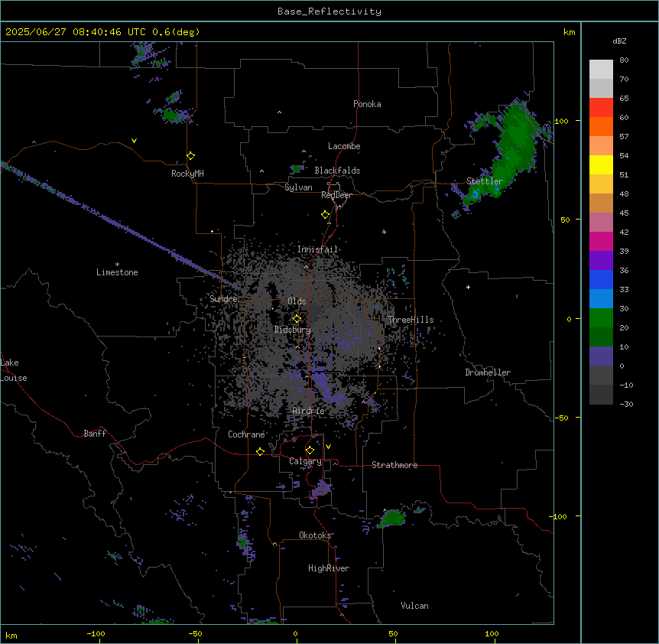
Task: Click the Didsbury town label
Action: click(293, 330)
